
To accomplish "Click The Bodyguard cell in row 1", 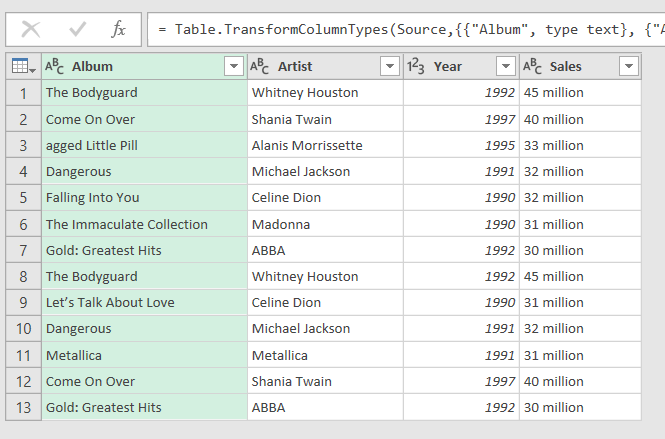I will 145,93.
